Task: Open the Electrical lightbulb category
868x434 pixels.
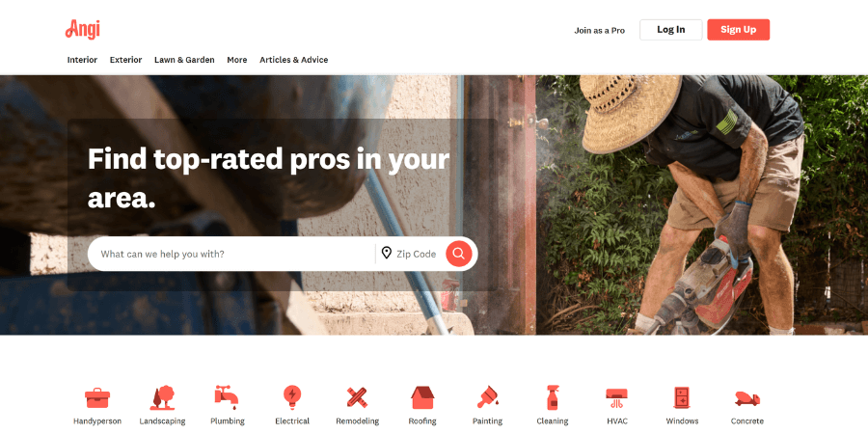Action: (x=291, y=397)
